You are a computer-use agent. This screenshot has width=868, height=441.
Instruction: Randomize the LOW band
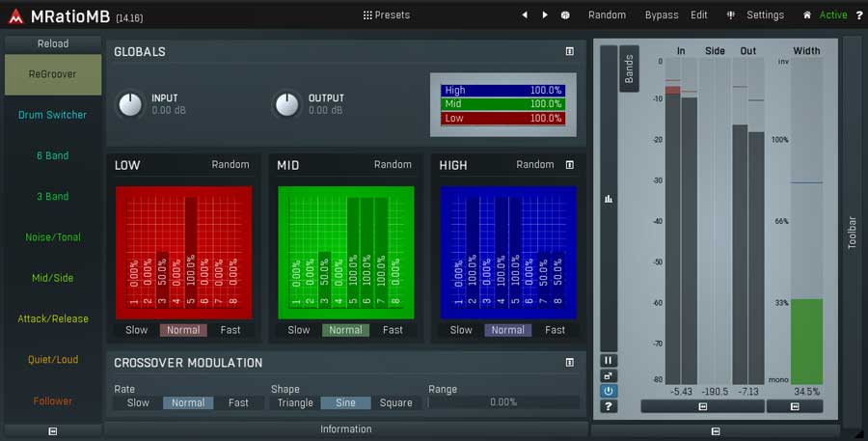pos(231,165)
